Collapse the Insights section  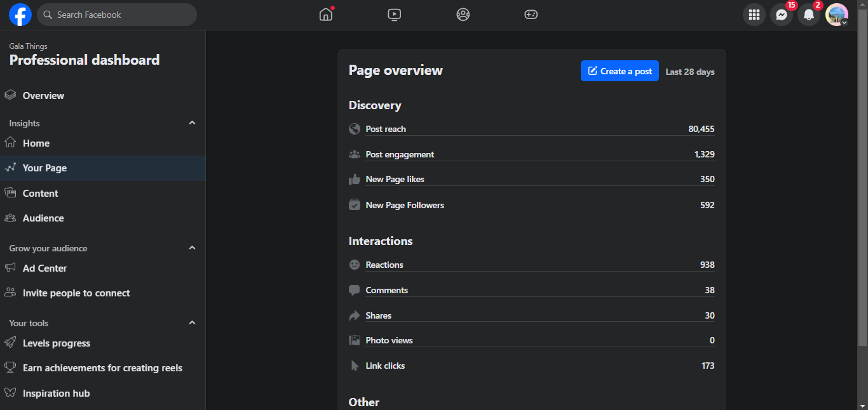coord(193,123)
